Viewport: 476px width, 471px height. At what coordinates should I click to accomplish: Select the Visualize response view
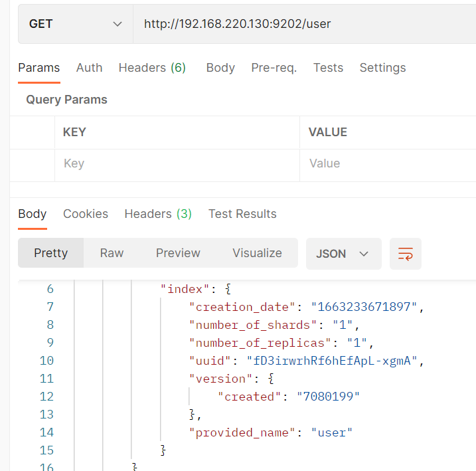(257, 253)
